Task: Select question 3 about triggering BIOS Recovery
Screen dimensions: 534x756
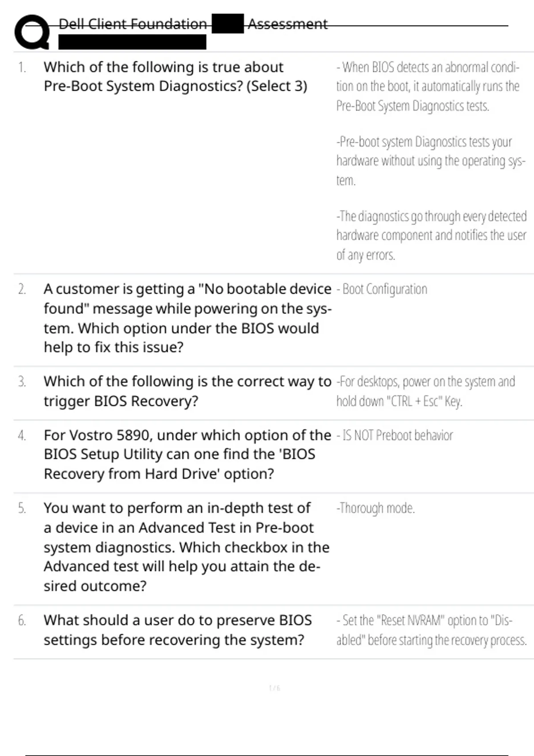Action: (x=187, y=391)
